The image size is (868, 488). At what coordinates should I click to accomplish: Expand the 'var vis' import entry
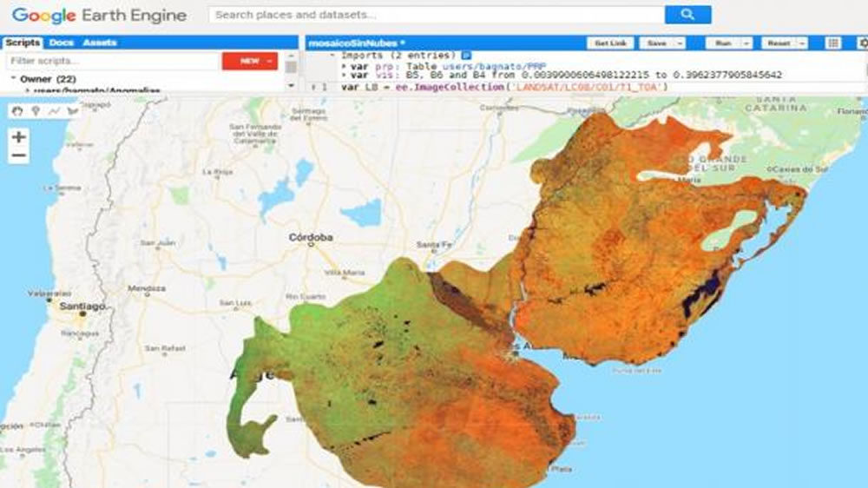(345, 76)
